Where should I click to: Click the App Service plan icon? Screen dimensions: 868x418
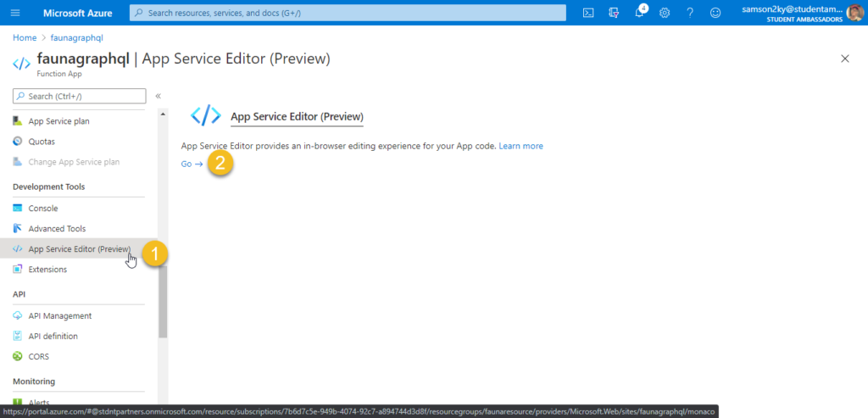[x=17, y=120]
